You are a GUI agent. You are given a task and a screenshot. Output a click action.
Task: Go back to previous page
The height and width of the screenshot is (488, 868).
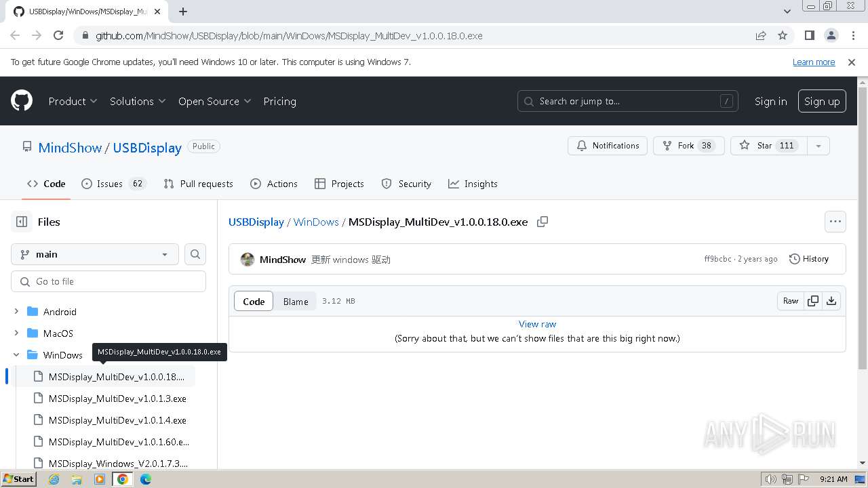click(15, 35)
